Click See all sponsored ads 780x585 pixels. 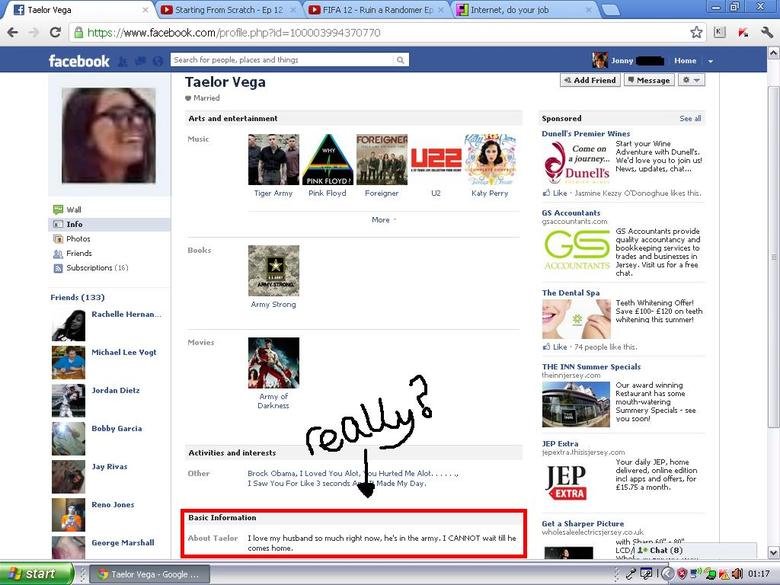pyautogui.click(x=690, y=118)
